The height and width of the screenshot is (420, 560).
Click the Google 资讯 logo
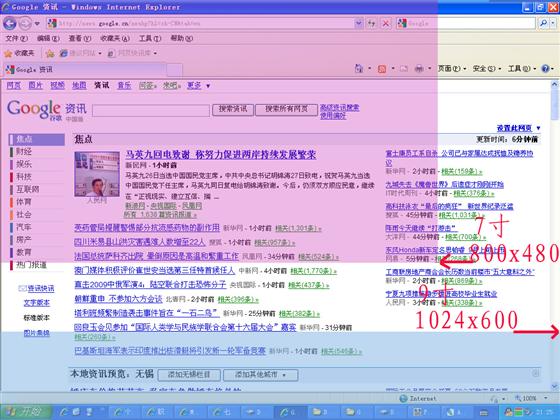46,110
